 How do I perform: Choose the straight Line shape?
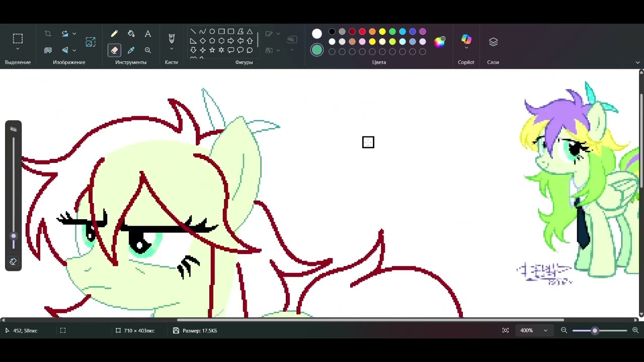[x=193, y=31]
